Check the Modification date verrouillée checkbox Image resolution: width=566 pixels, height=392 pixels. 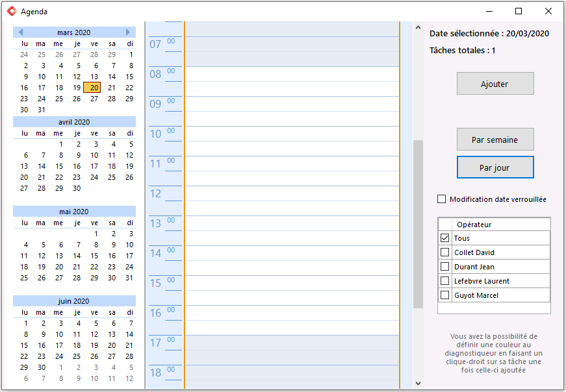(441, 199)
